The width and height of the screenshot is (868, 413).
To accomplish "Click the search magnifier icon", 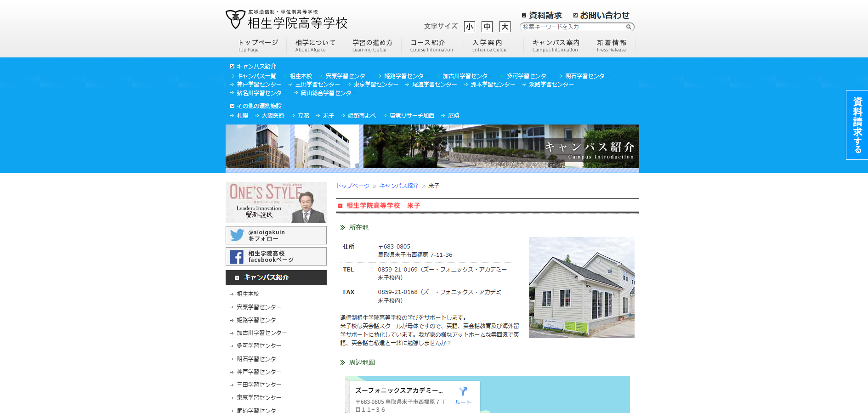I will [629, 27].
